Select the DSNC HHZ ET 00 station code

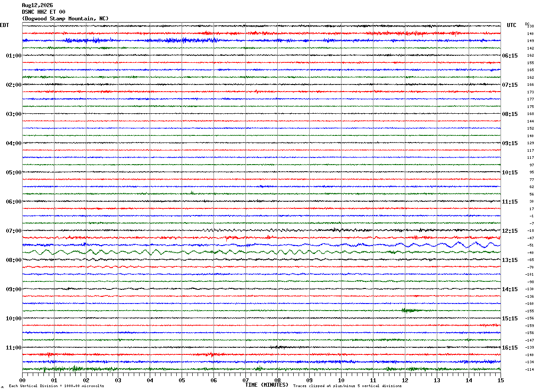[43, 12]
